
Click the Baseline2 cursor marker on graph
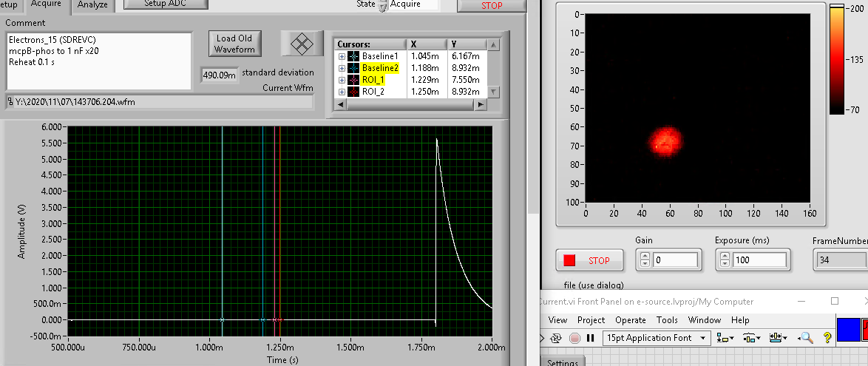pos(262,320)
